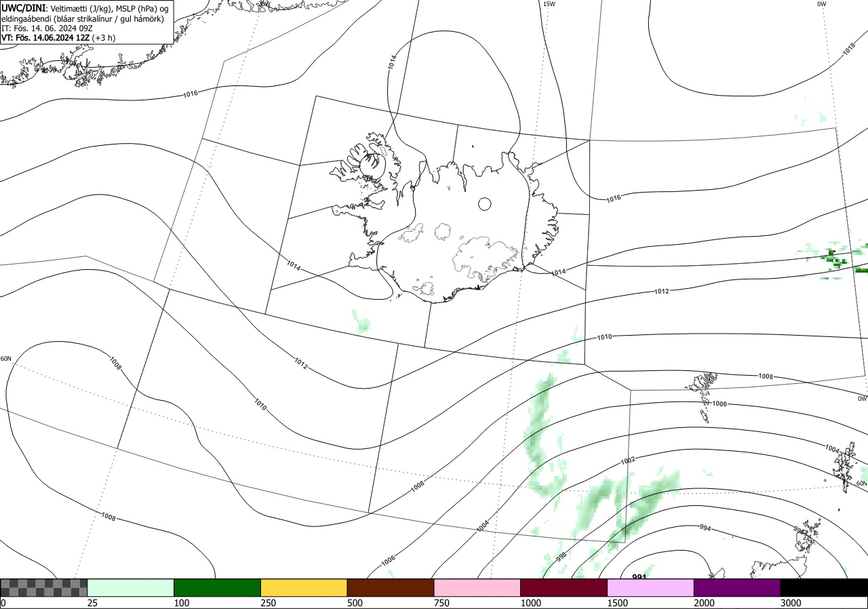Click the grey checkered 0–25 legend swatch

(44, 587)
